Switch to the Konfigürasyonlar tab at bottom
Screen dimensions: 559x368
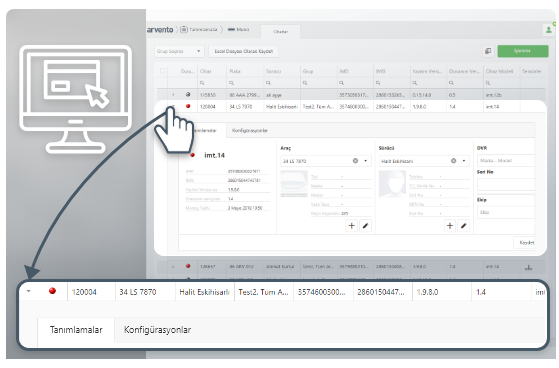click(157, 330)
